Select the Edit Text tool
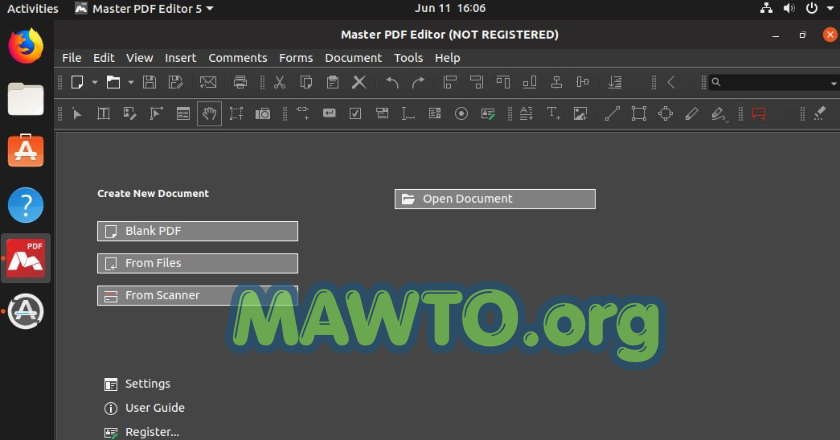840x440 pixels. coord(103,114)
